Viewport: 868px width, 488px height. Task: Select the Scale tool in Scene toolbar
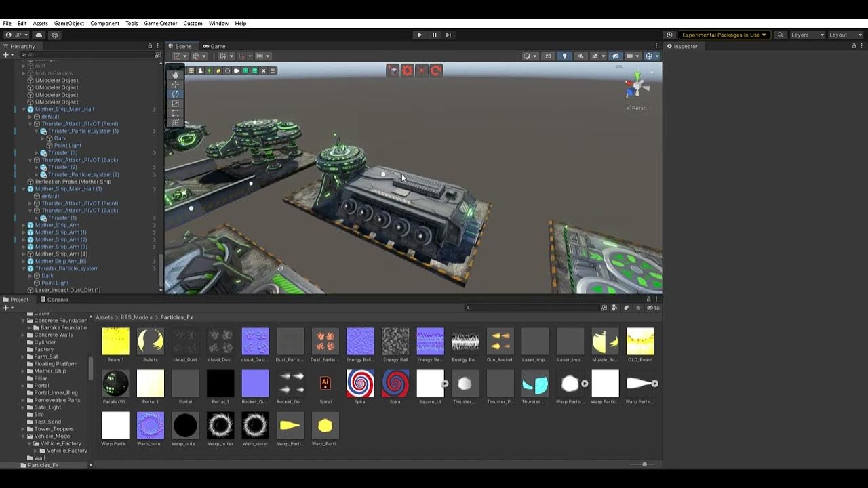point(175,103)
